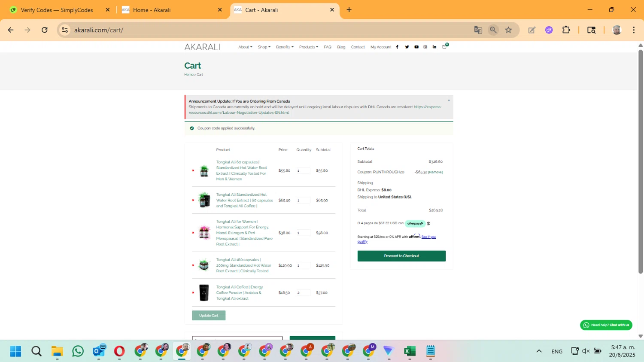Open Akarali LinkedIn icon in header
This screenshot has height=362, width=644.
[434, 47]
